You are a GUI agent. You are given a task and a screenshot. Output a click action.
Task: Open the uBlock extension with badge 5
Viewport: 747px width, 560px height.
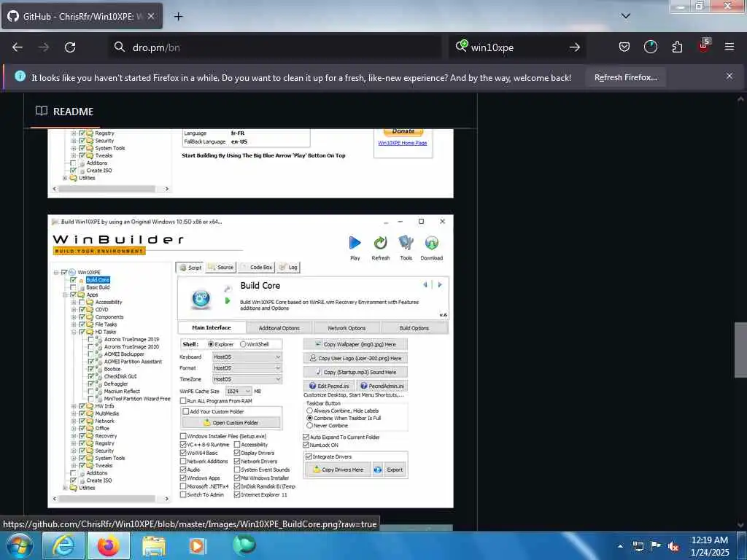coord(704,46)
